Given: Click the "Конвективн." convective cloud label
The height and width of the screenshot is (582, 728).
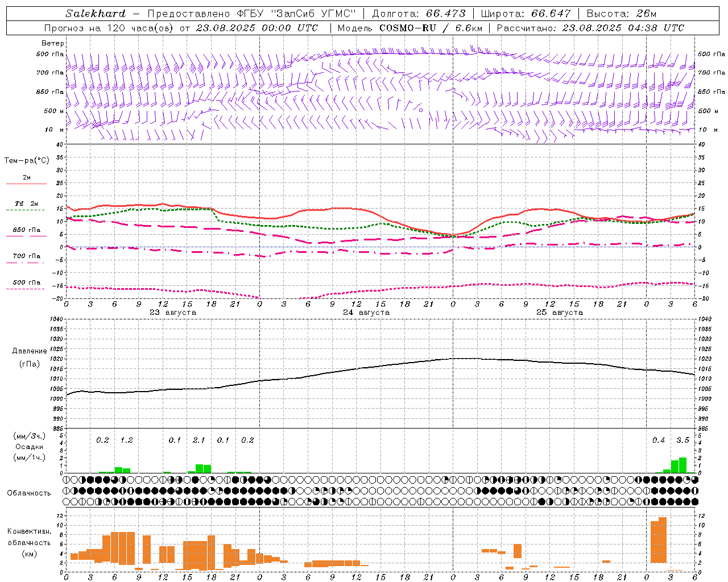Looking at the screenshot, I should coord(29,531).
